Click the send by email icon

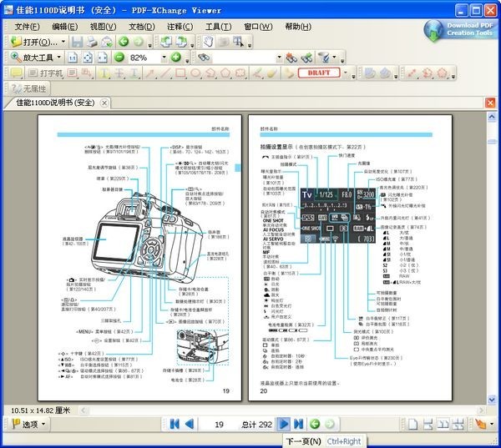click(107, 42)
